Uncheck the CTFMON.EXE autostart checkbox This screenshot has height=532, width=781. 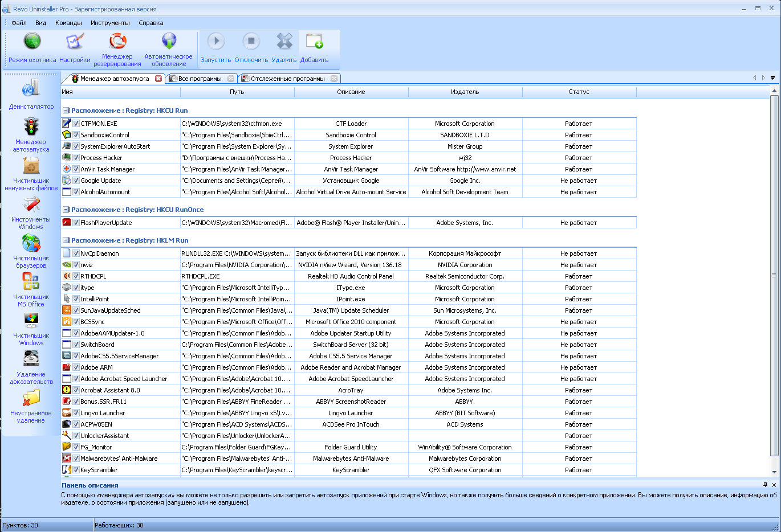point(76,124)
